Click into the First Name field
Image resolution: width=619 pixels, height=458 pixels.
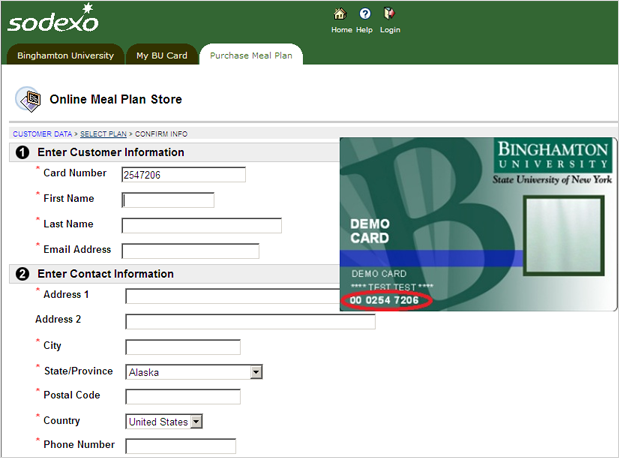click(x=168, y=200)
